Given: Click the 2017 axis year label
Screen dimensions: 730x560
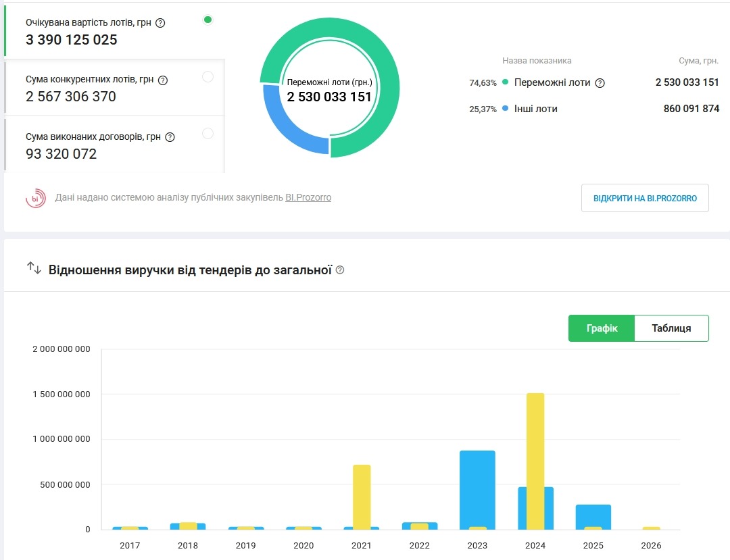Looking at the screenshot, I should 130,546.
